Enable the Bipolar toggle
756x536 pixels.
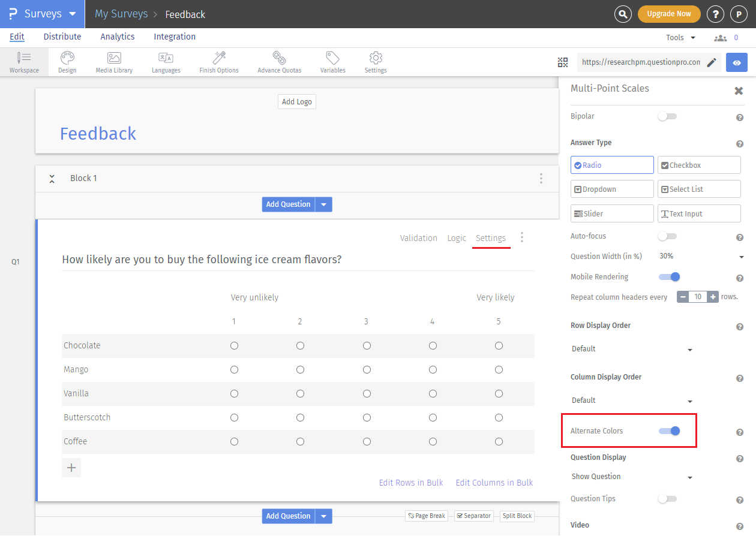click(x=667, y=116)
